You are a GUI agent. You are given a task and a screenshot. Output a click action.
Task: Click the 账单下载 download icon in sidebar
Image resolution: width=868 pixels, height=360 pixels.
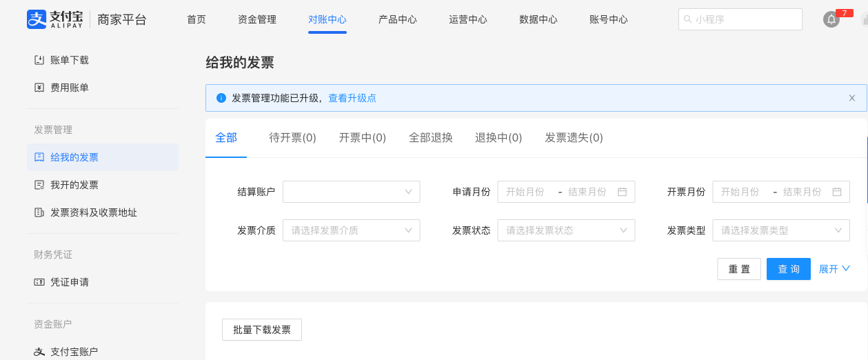(39, 60)
